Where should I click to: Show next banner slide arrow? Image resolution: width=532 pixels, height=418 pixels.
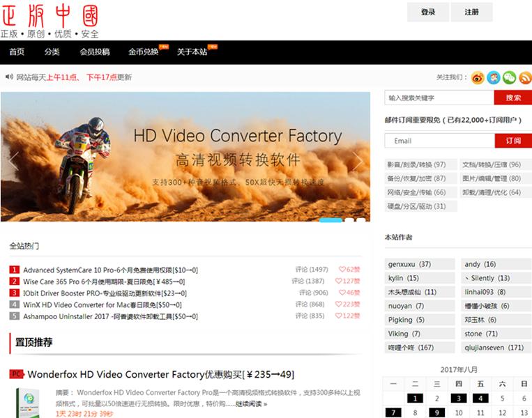[x=358, y=160]
